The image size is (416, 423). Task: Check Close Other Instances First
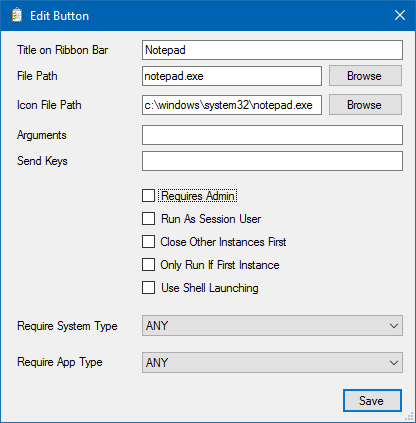148,242
